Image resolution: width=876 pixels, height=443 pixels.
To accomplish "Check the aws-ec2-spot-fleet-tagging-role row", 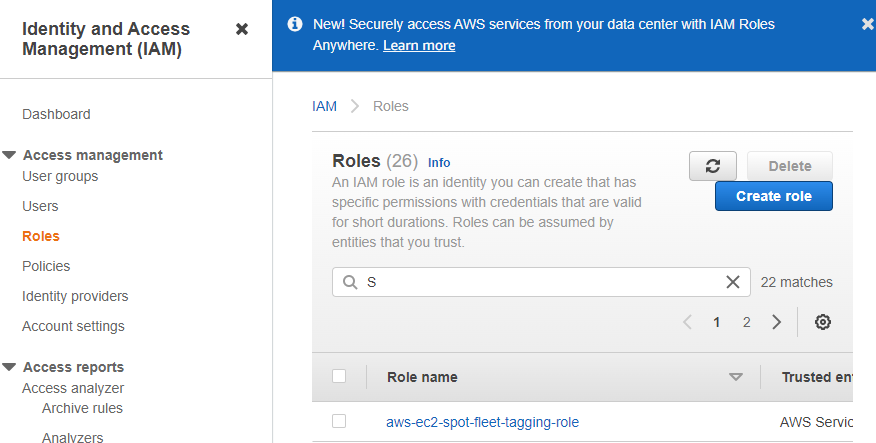I will click(339, 422).
